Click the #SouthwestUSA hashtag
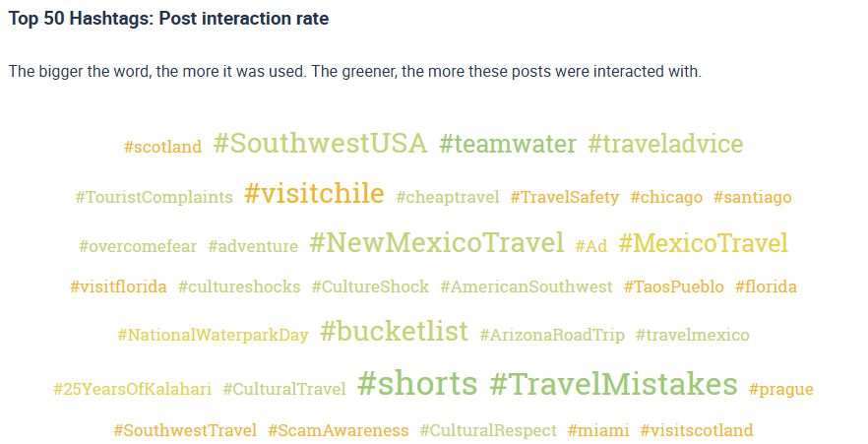This screenshot has height=444, width=868. click(320, 144)
